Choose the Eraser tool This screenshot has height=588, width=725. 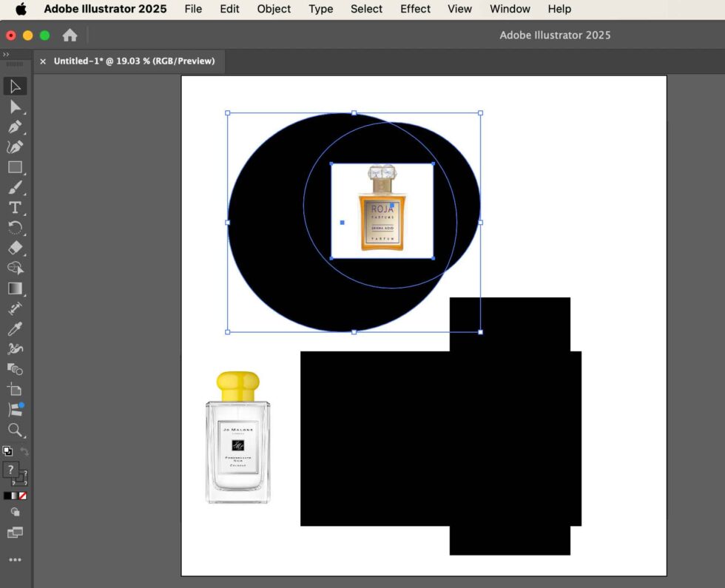click(x=15, y=248)
